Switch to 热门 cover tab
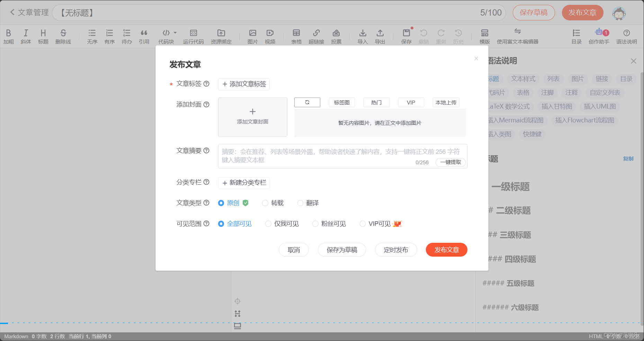Viewport: 644px width, 341px height. (376, 102)
